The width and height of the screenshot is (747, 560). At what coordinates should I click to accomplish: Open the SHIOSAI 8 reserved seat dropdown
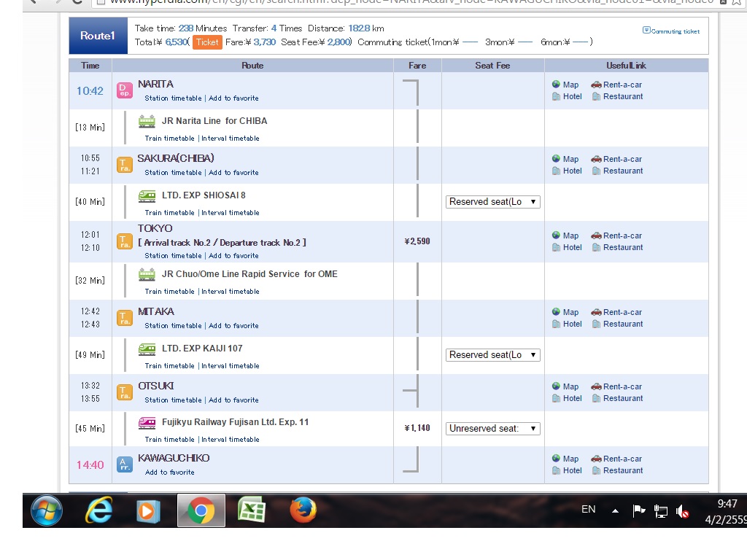coord(492,202)
